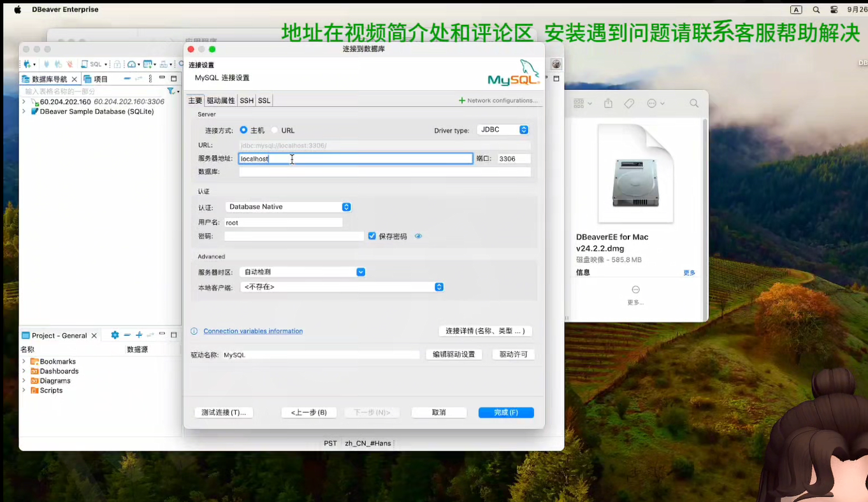The width and height of the screenshot is (868, 502).
Task: Click Network configurations... link
Action: coord(498,101)
